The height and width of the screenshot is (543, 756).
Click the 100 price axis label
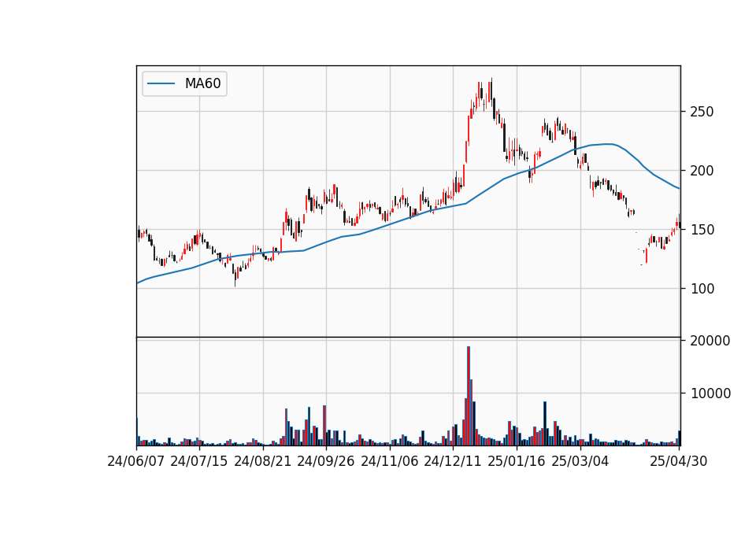coord(702,289)
